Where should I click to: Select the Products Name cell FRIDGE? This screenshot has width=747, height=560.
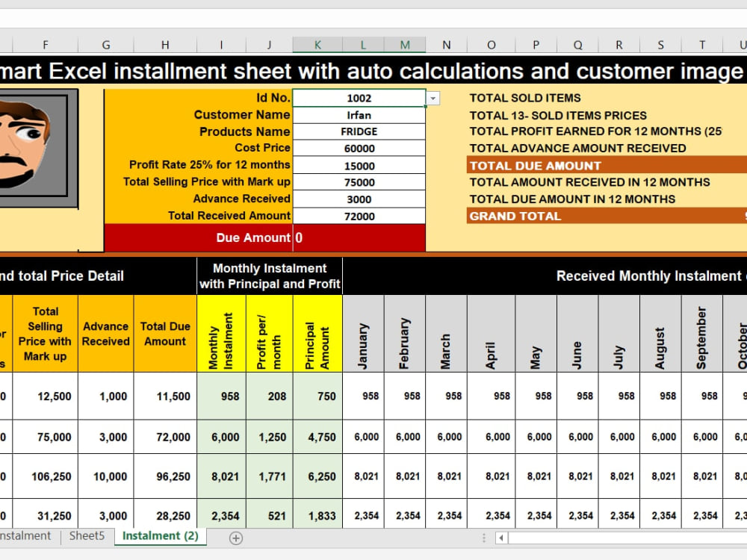pos(359,131)
